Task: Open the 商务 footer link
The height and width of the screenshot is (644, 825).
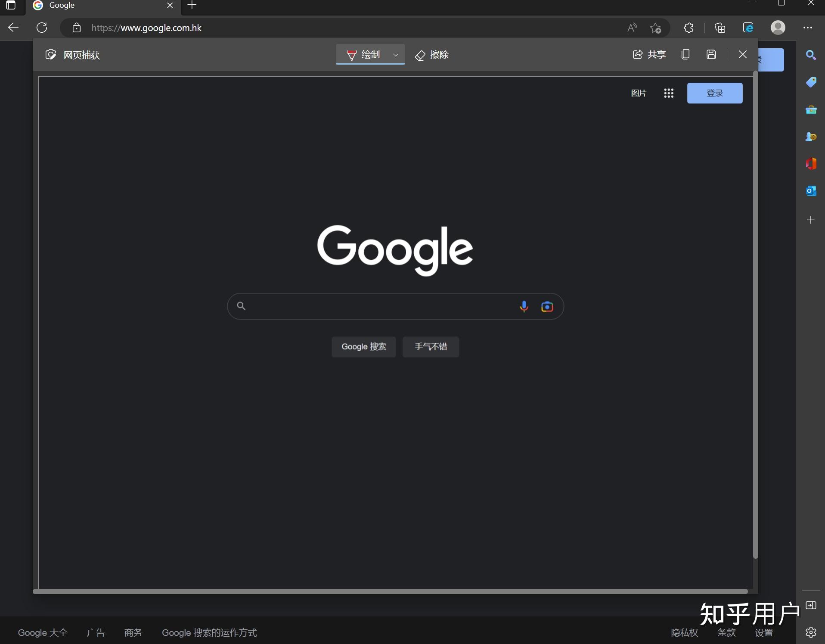Action: click(133, 632)
